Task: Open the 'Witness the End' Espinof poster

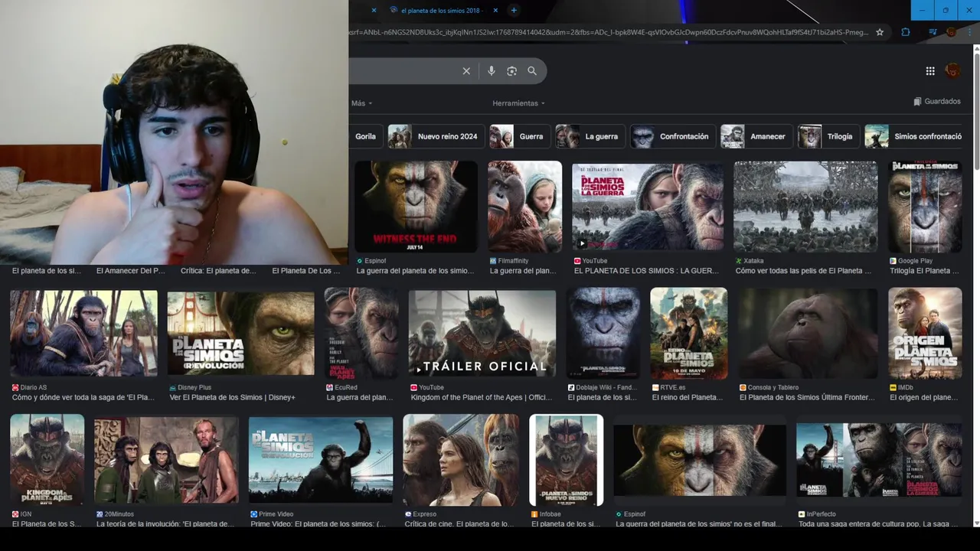Action: point(416,207)
